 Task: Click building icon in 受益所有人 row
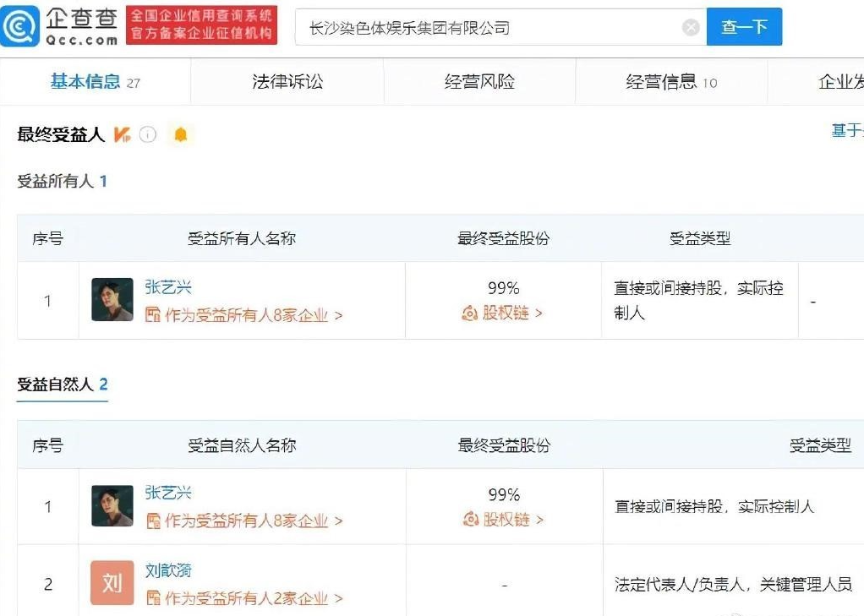tap(153, 314)
